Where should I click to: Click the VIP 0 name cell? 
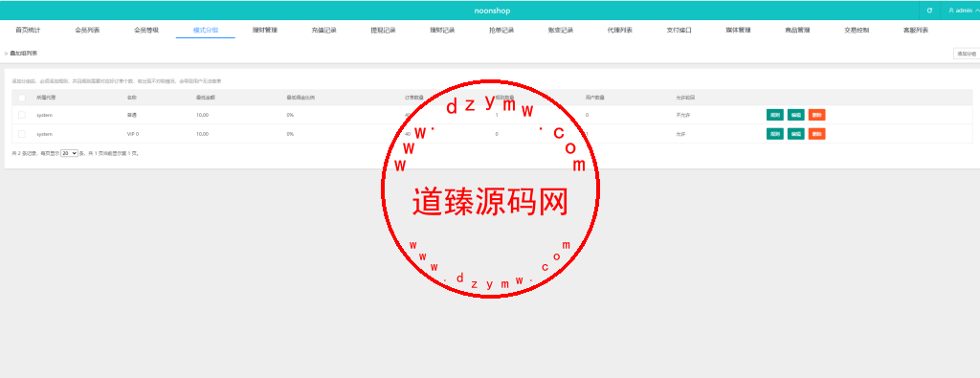(x=133, y=134)
